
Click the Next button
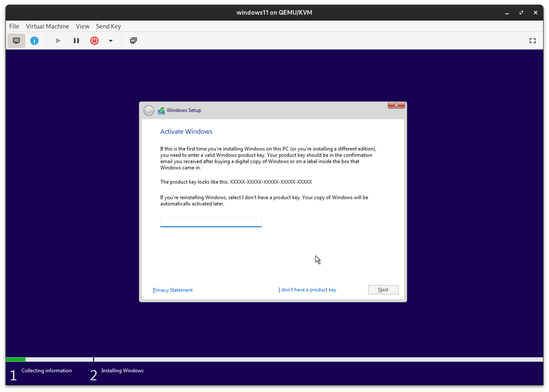383,290
